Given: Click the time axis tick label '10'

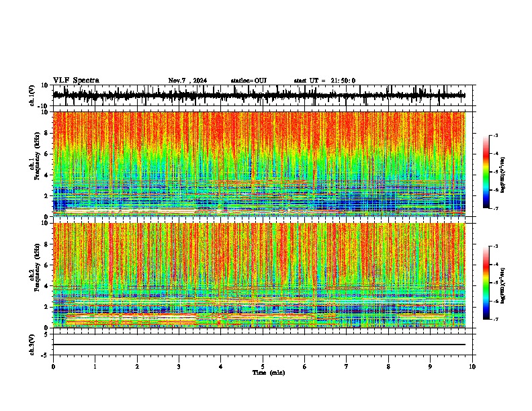Looking at the screenshot, I should coord(472,366).
